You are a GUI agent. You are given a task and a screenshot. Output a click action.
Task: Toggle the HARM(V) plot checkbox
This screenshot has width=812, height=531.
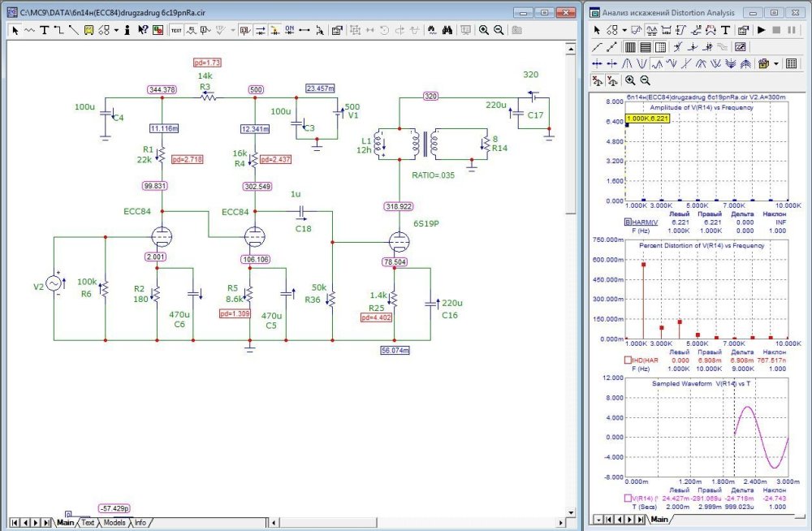(627, 221)
